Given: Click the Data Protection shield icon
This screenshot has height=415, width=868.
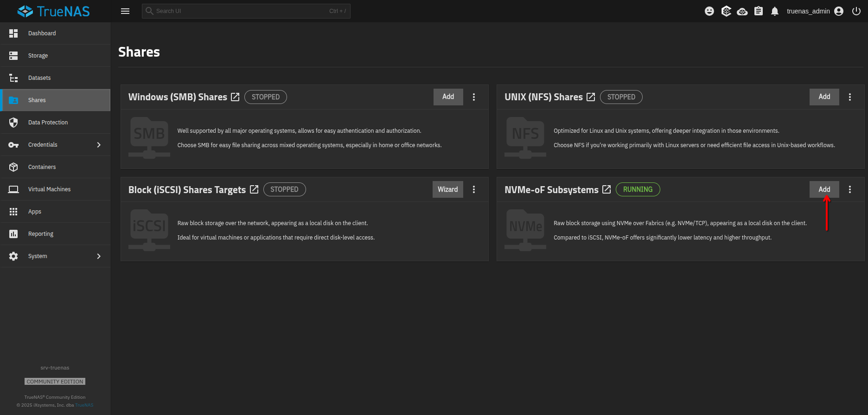Looking at the screenshot, I should point(13,123).
